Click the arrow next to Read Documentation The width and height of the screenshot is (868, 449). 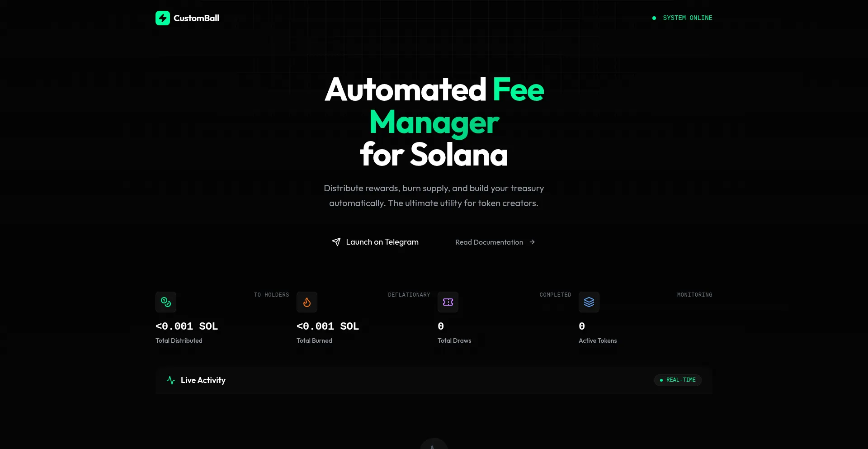(532, 242)
